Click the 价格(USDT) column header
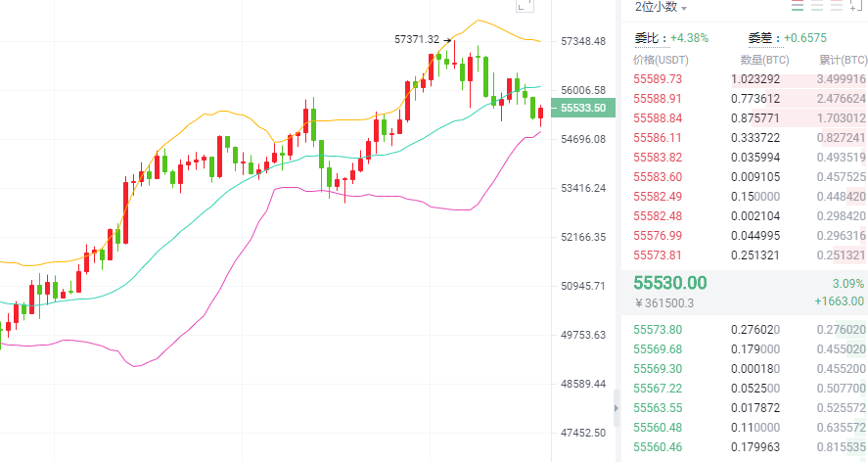This screenshot has height=462, width=868. tap(662, 60)
